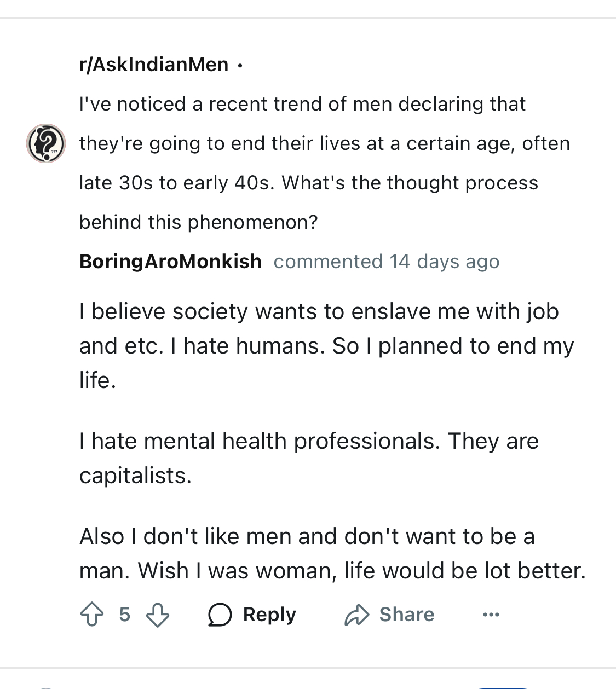Screen dimensions: 616x689
Task: Click the 'I believe society wants' comment line
Action: click(x=319, y=311)
